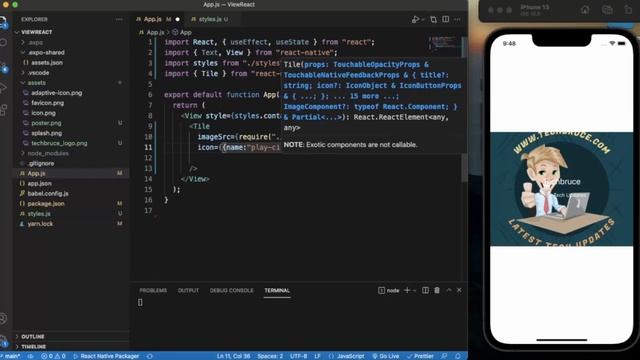This screenshot has height=360, width=640.
Task: Add a new terminal with plus icon
Action: pyautogui.click(x=407, y=290)
